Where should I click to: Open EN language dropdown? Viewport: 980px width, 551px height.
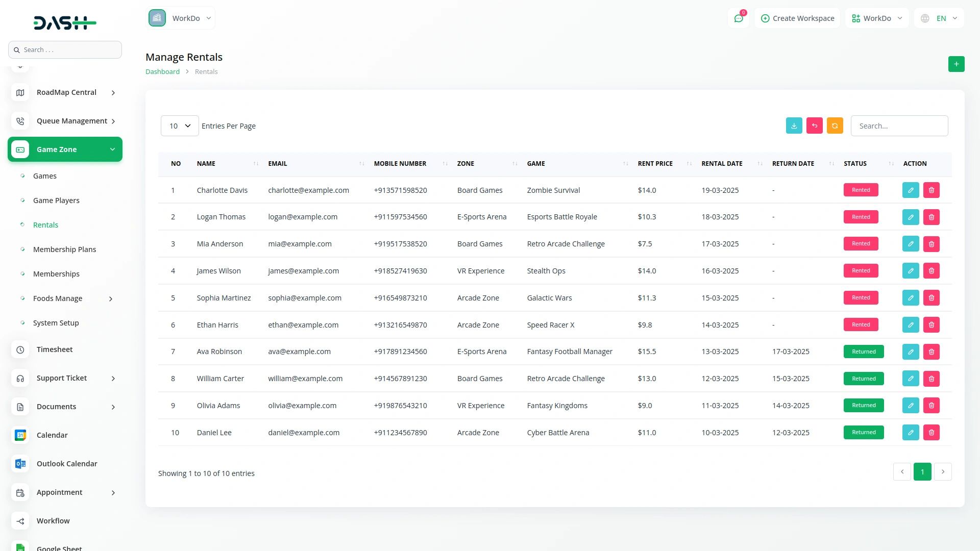[x=940, y=18]
